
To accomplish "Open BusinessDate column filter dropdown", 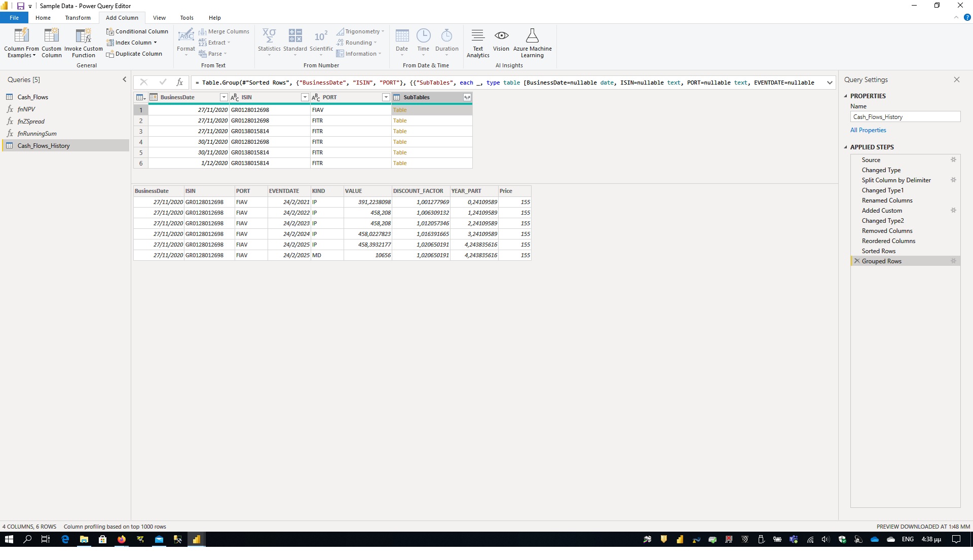I will 223,97.
